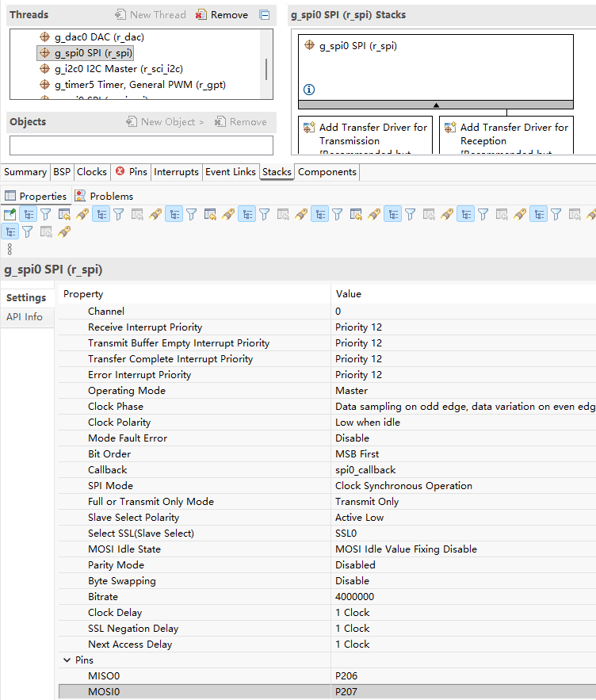Screen dimensions: 596x700
Task: Click the Callback value spi0_callback
Action: [464, 469]
